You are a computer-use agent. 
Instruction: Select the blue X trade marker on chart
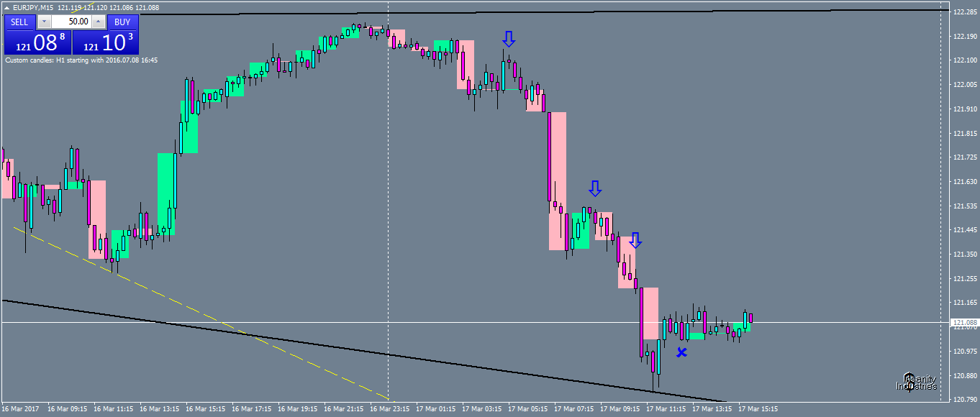click(681, 352)
